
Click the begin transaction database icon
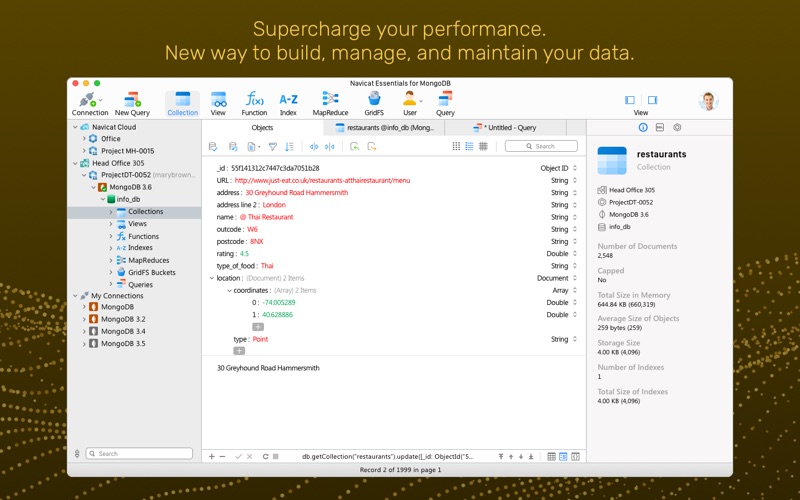213,147
